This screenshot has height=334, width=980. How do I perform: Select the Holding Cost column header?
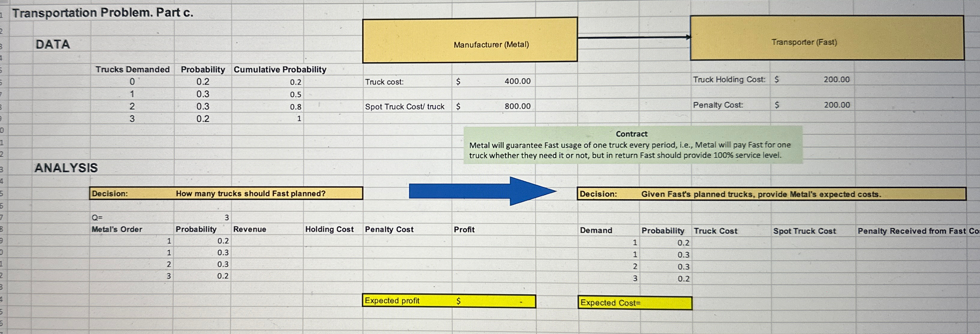point(329,229)
